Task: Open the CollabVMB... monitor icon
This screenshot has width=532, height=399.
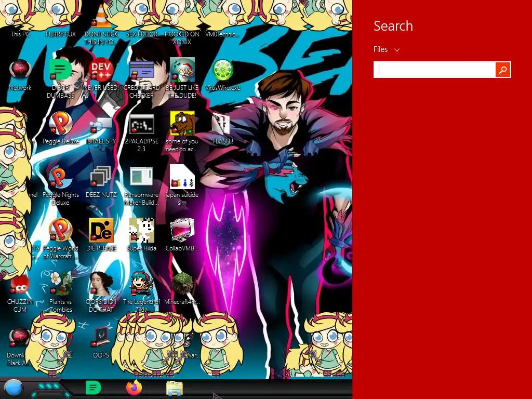Action: (182, 235)
